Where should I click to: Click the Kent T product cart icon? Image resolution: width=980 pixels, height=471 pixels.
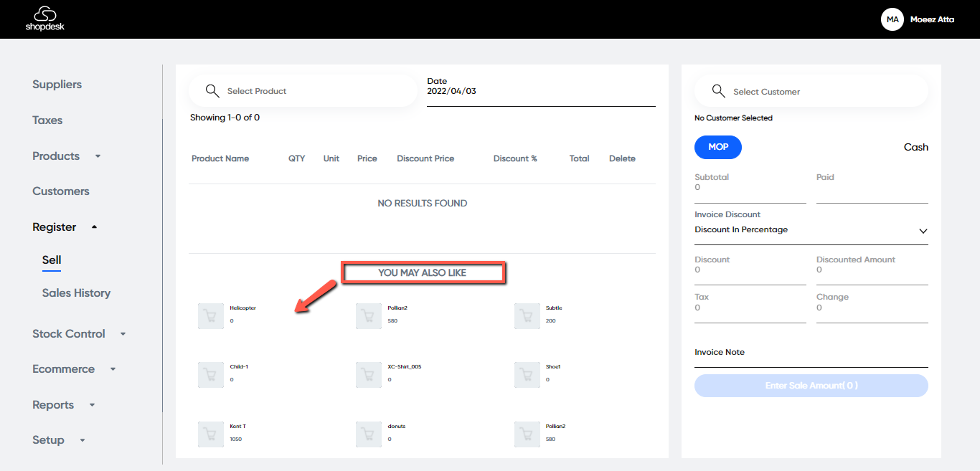(x=211, y=434)
